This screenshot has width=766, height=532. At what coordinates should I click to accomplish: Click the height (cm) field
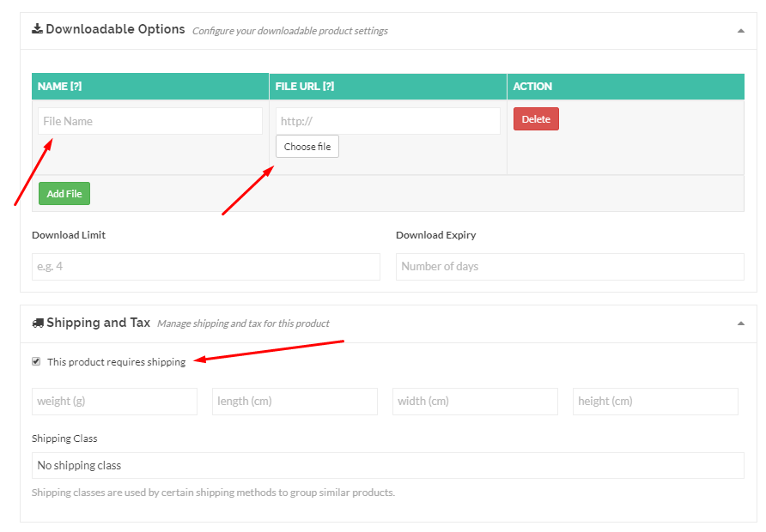click(655, 402)
